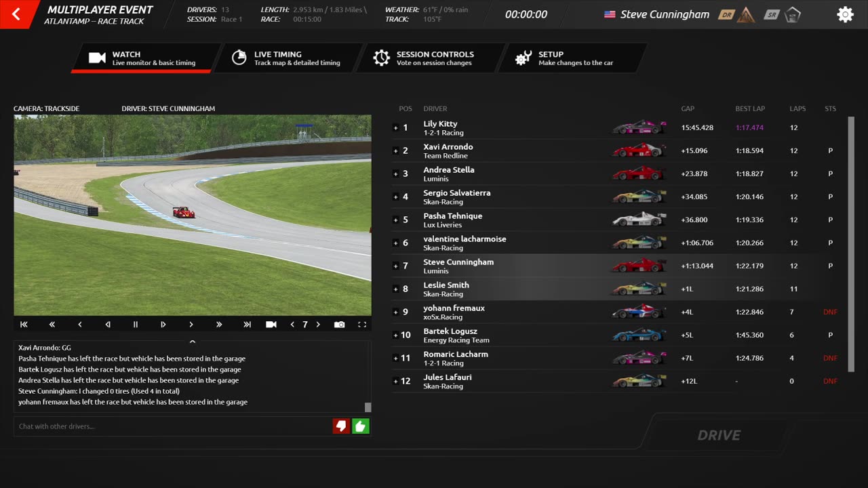Expand Jules Lafauri's row details
The width and height of the screenshot is (868, 488).
pos(396,381)
